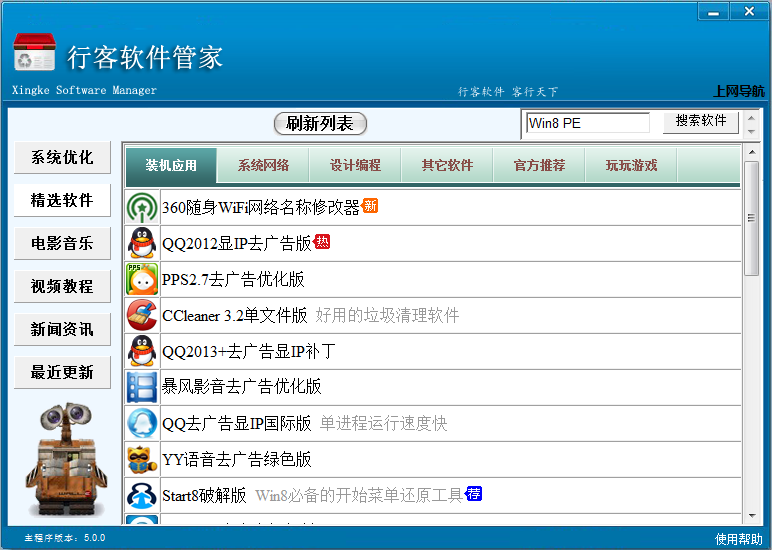The height and width of the screenshot is (550, 772).
Task: Click the 搜索软件 button
Action: pos(701,122)
